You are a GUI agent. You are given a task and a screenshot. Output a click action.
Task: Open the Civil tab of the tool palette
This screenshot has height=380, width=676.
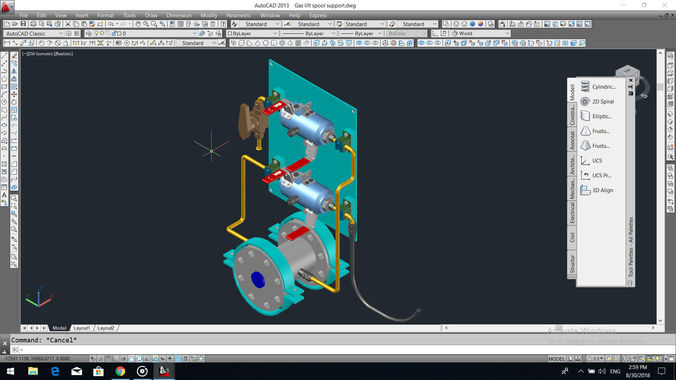click(572, 237)
